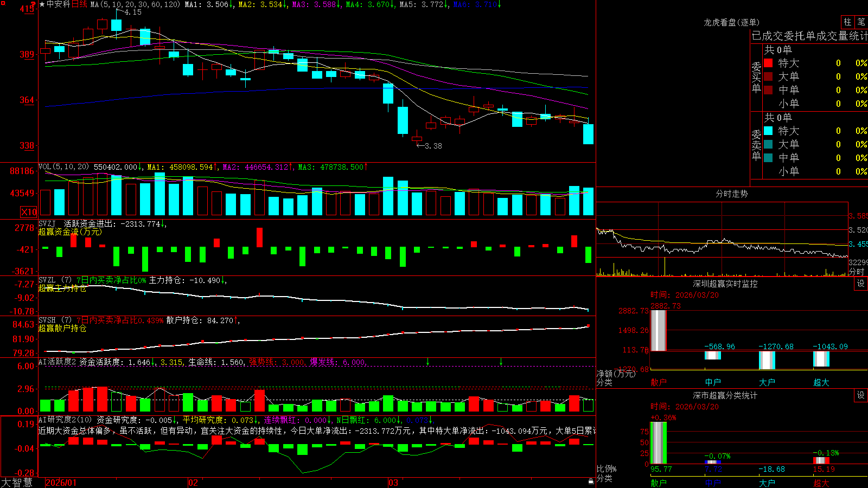Click the AI活跃度2 indicator label
Screen dimensions: 868x488
pos(57,362)
